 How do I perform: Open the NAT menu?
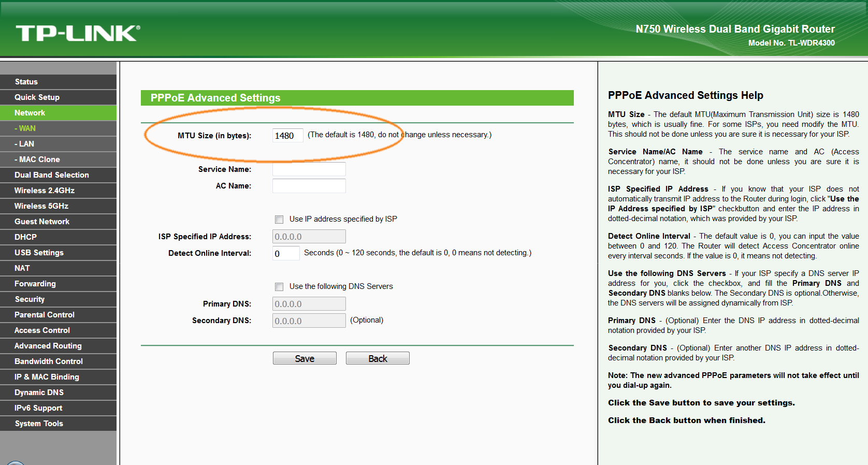coord(58,268)
